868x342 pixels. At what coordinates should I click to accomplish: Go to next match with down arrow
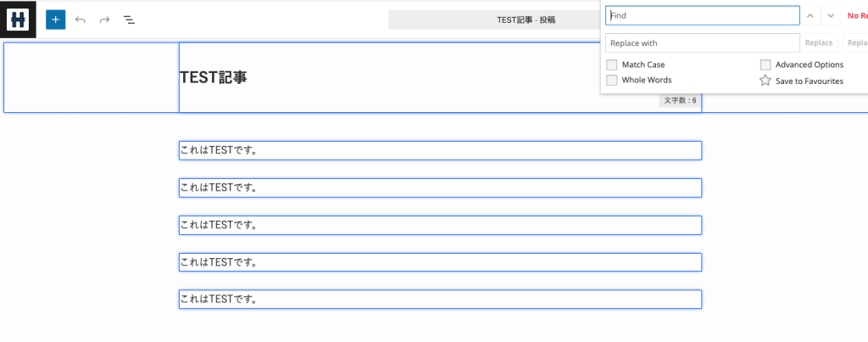point(831,15)
